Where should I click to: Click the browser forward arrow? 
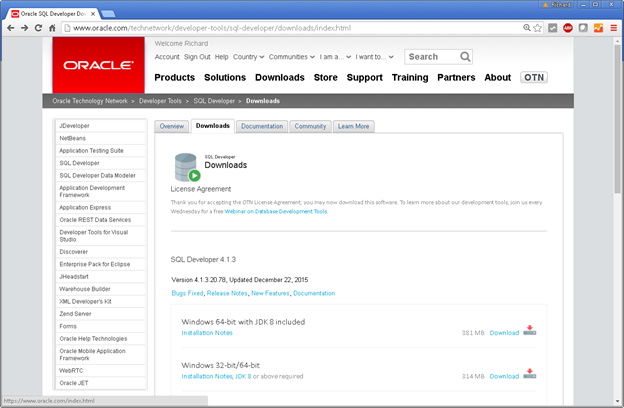point(24,28)
